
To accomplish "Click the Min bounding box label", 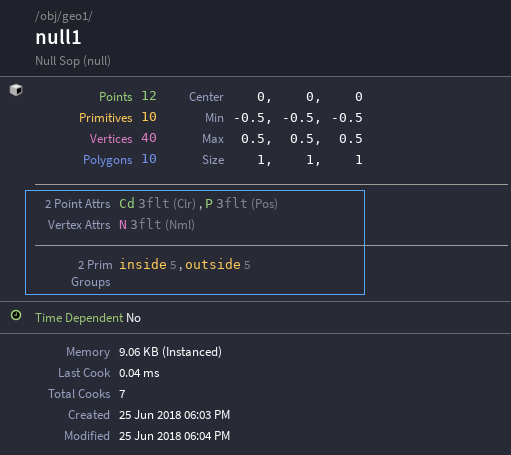I will (x=214, y=118).
